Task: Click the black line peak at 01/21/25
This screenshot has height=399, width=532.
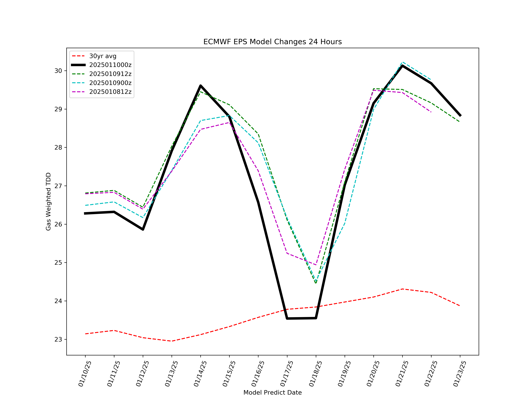Action: tap(402, 66)
